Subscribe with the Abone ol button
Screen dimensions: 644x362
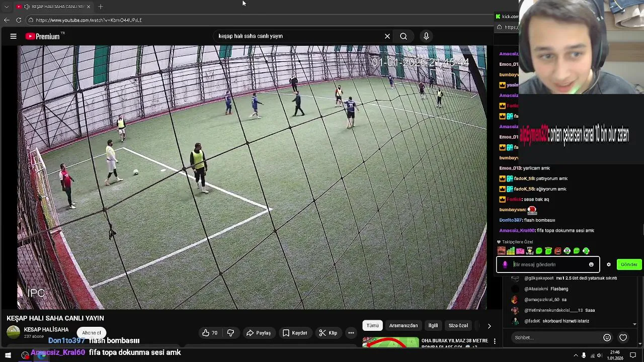click(92, 333)
